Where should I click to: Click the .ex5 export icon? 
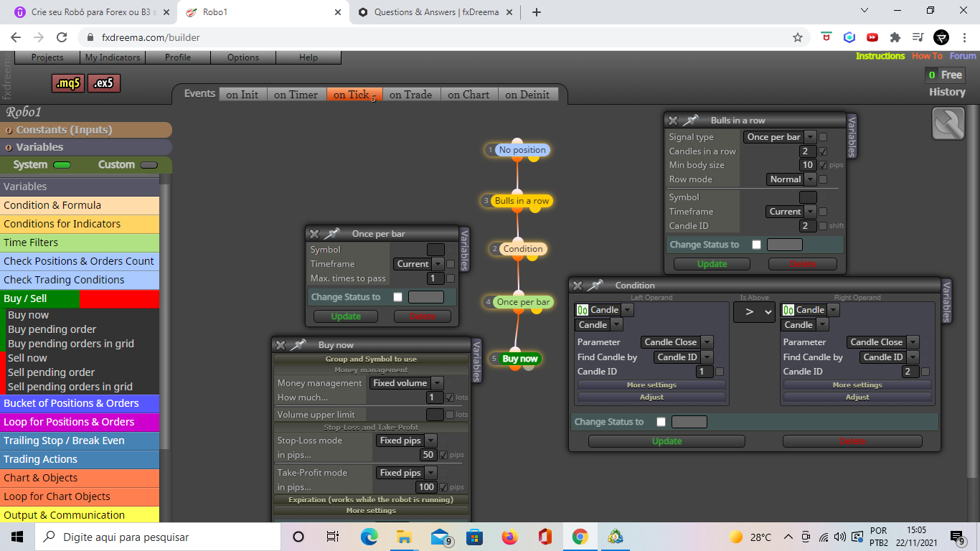[x=104, y=83]
